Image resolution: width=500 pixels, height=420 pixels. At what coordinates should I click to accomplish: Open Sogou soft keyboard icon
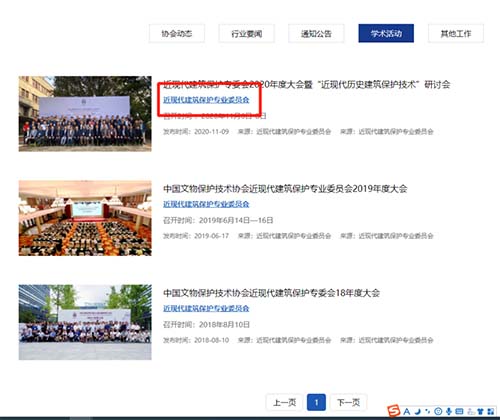pos(459,411)
